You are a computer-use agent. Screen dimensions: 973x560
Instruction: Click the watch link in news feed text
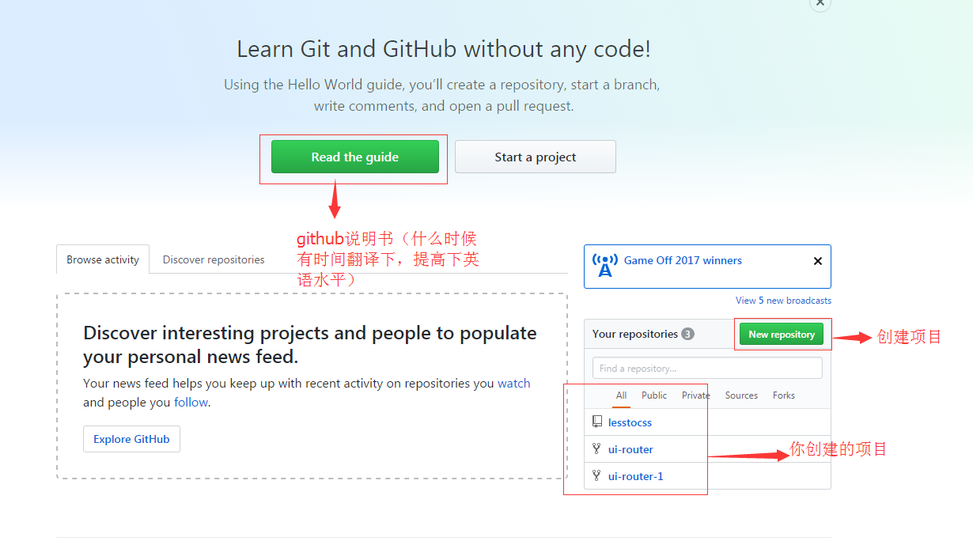[x=513, y=384]
